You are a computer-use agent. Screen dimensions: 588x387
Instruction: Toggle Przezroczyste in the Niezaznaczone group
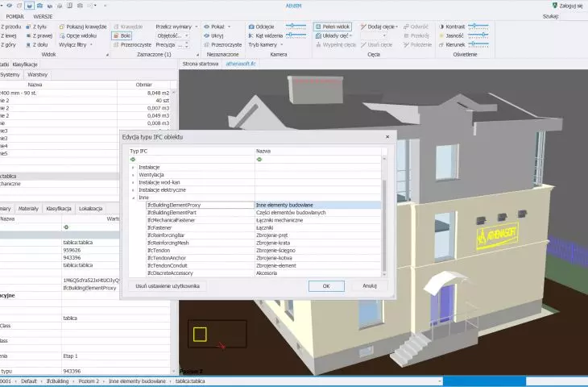pyautogui.click(x=223, y=44)
